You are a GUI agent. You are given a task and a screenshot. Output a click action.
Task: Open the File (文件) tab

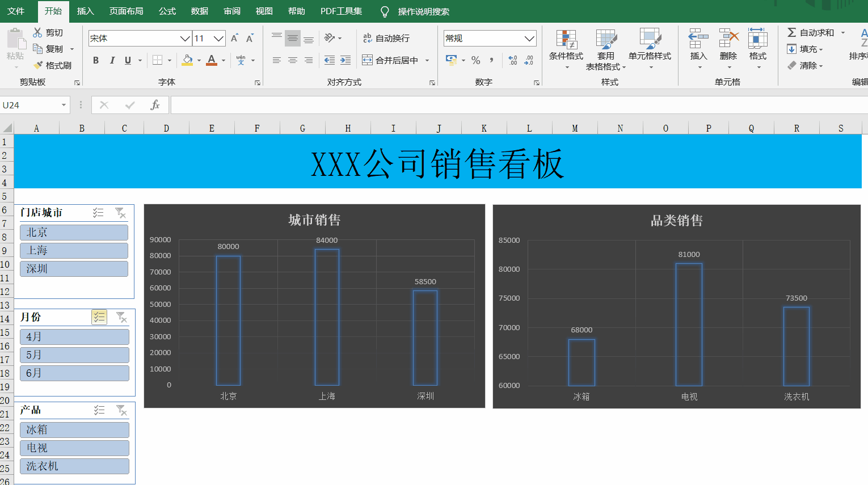tap(16, 11)
